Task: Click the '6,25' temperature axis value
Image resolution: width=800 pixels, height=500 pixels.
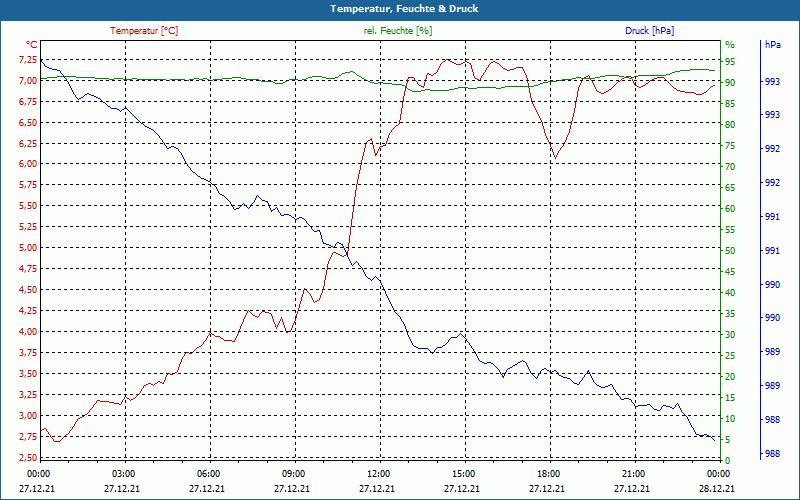Action: click(x=28, y=144)
